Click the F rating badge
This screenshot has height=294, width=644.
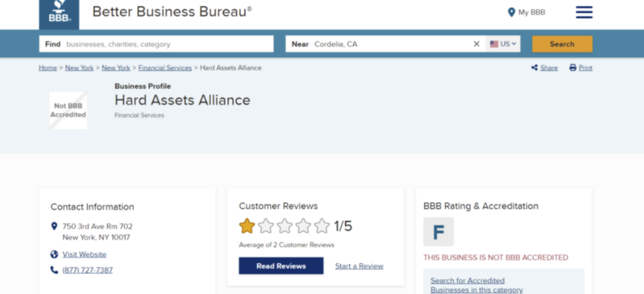(x=438, y=232)
